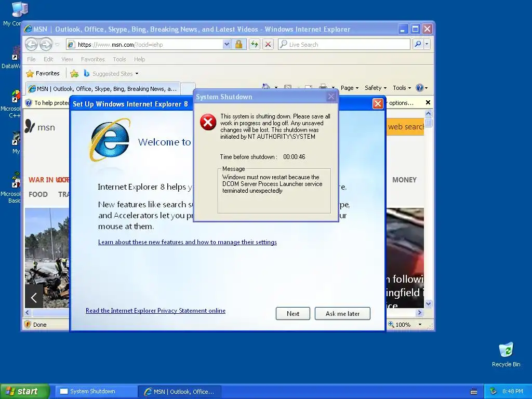The height and width of the screenshot is (399, 532).
Task: Close the information bar with black X
Action: click(428, 102)
